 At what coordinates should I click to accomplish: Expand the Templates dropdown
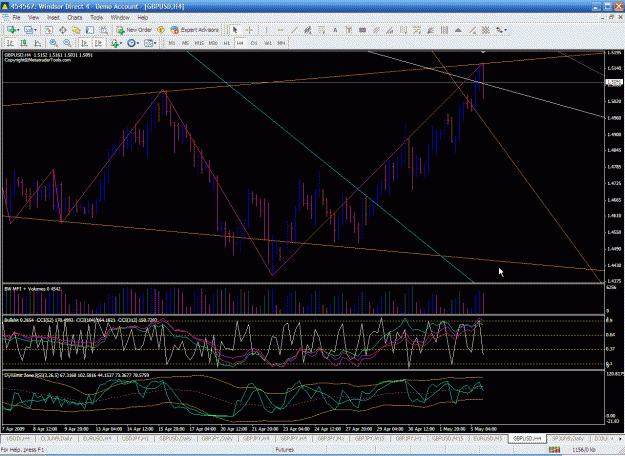click(x=150, y=43)
